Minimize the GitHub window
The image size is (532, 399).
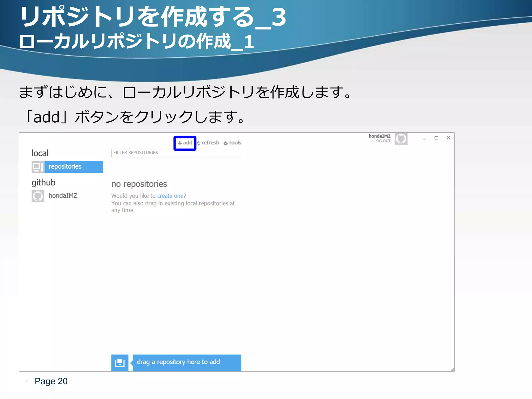424,138
